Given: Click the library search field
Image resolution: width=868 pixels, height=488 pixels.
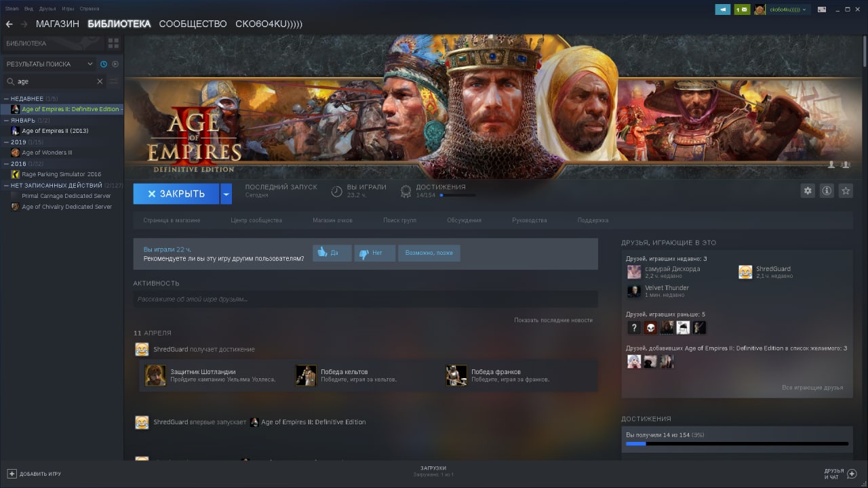Looking at the screenshot, I should coord(56,81).
